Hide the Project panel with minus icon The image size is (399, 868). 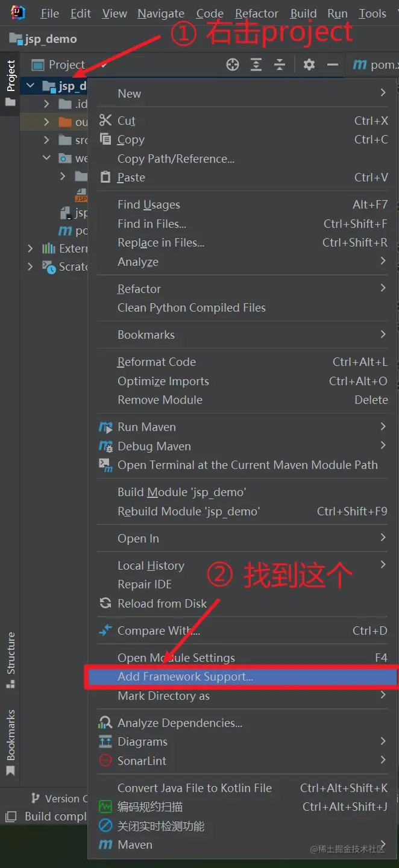pyautogui.click(x=332, y=64)
